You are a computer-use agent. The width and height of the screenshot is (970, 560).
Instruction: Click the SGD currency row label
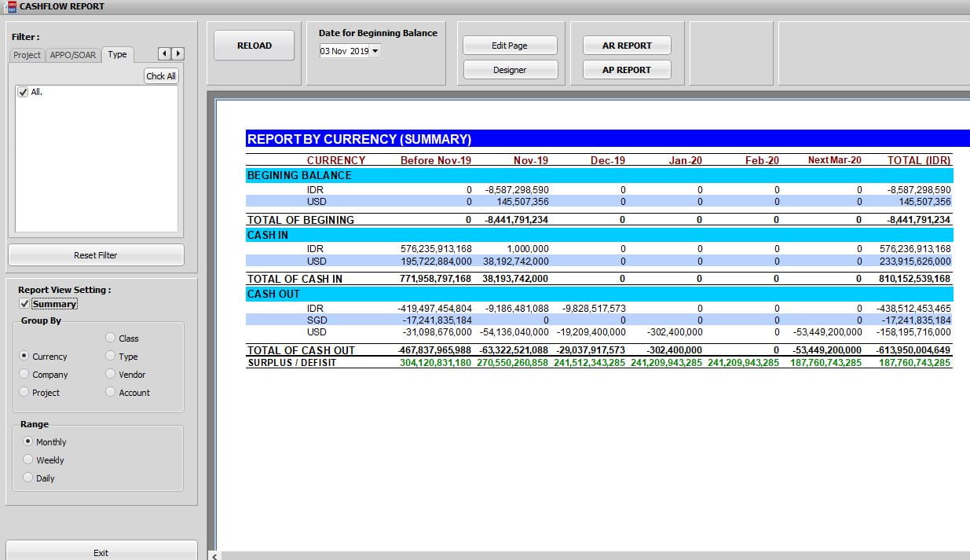[x=317, y=320]
